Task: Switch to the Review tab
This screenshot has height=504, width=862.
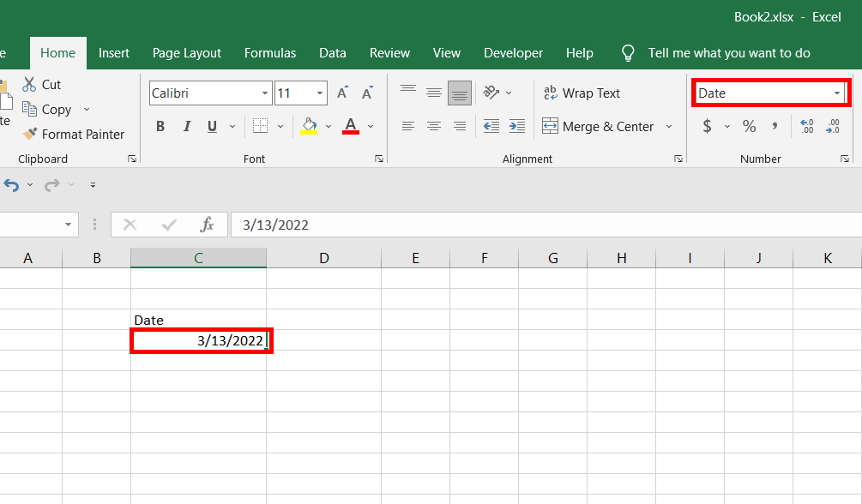Action: [389, 53]
